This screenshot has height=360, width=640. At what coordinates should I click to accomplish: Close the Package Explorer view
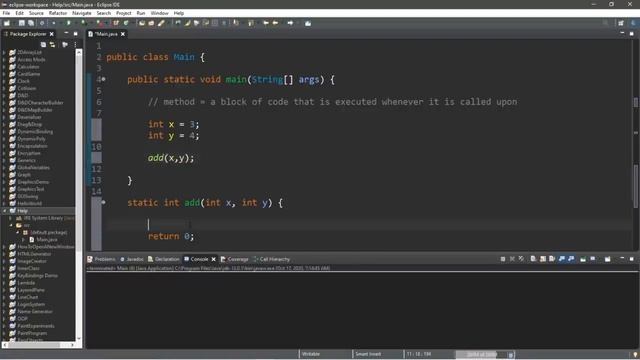(x=51, y=34)
